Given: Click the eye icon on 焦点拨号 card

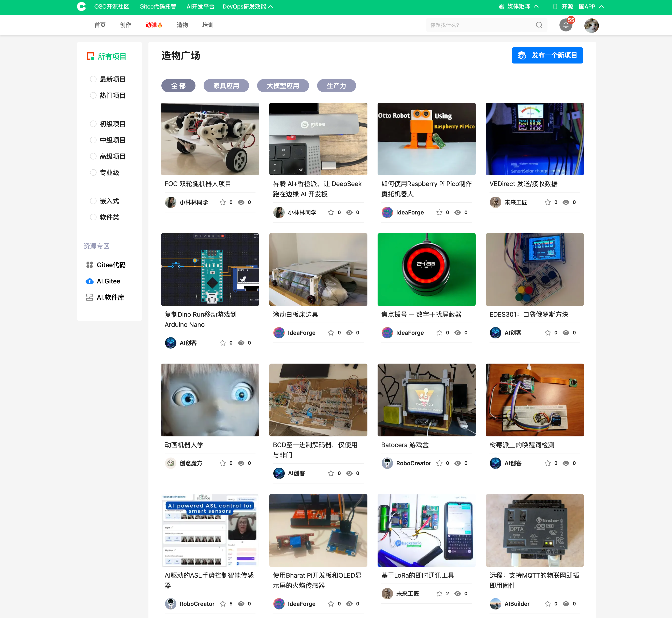Looking at the screenshot, I should pos(457,333).
